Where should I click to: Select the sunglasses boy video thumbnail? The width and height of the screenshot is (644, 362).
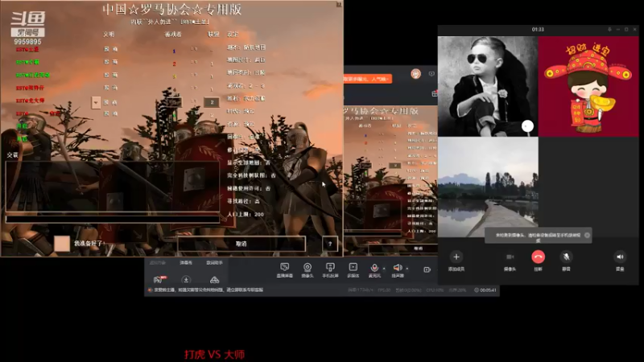click(488, 86)
